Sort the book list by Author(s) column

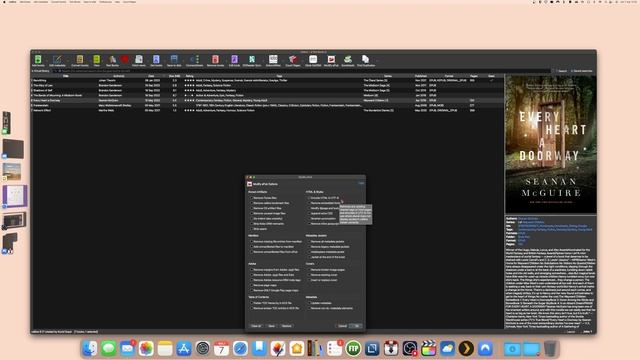pos(119,76)
